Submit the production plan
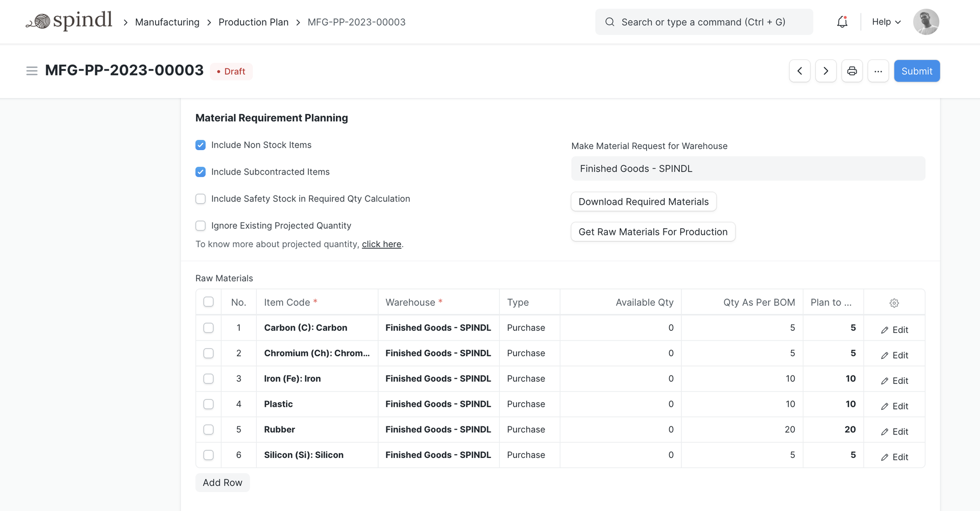This screenshot has width=980, height=511. 917,71
